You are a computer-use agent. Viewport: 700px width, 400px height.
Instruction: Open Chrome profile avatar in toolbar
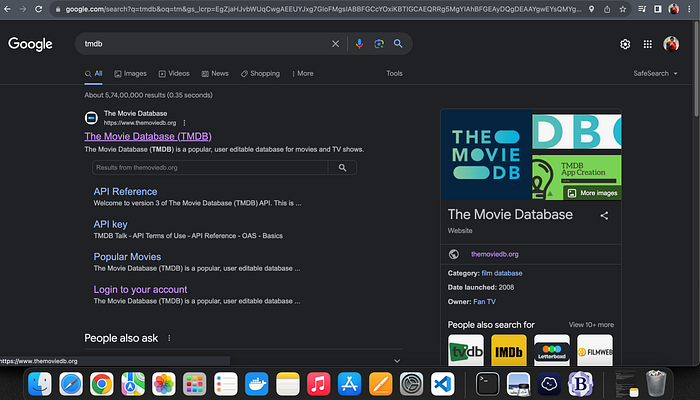pos(673,9)
